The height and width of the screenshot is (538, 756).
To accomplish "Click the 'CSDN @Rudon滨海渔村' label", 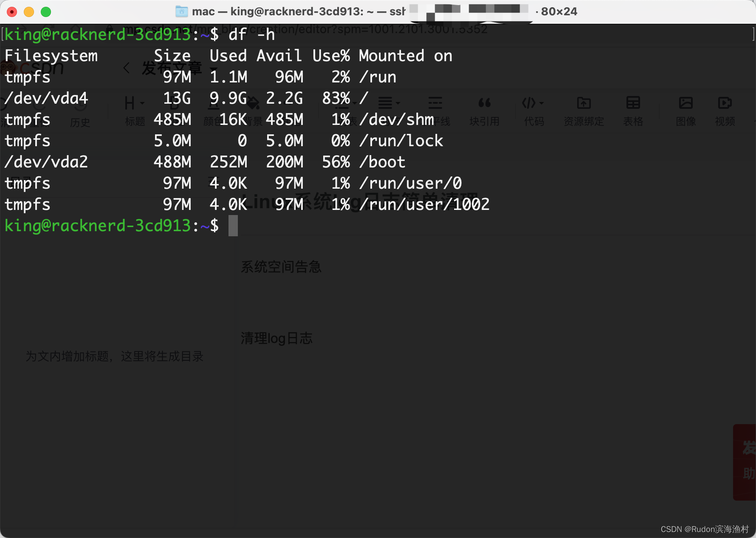I will pos(705,529).
